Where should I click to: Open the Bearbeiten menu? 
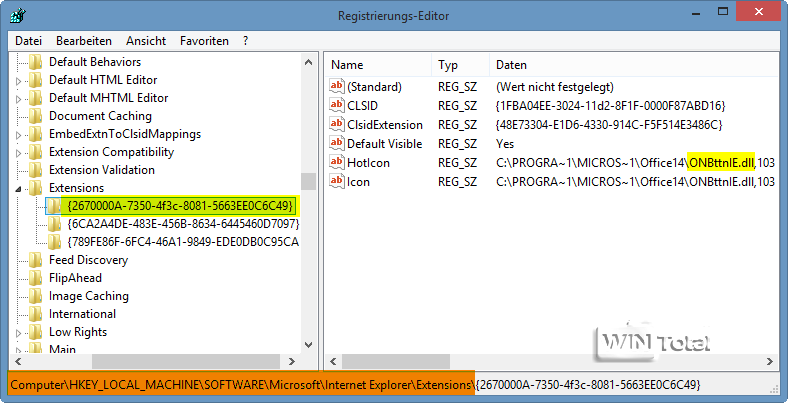84,41
